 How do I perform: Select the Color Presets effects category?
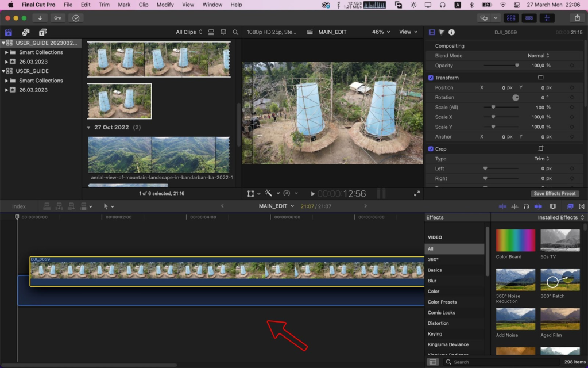(x=442, y=302)
